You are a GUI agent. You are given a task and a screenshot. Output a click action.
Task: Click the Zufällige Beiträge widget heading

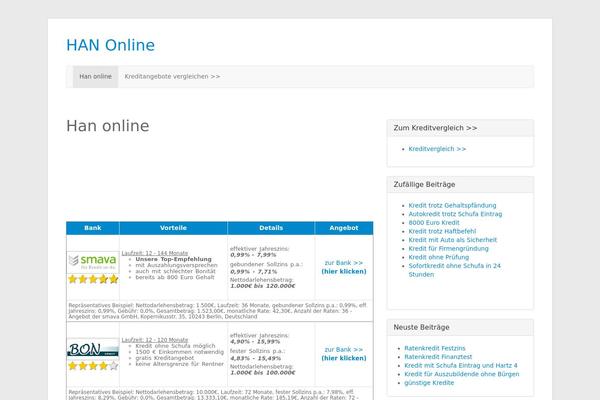tap(424, 184)
